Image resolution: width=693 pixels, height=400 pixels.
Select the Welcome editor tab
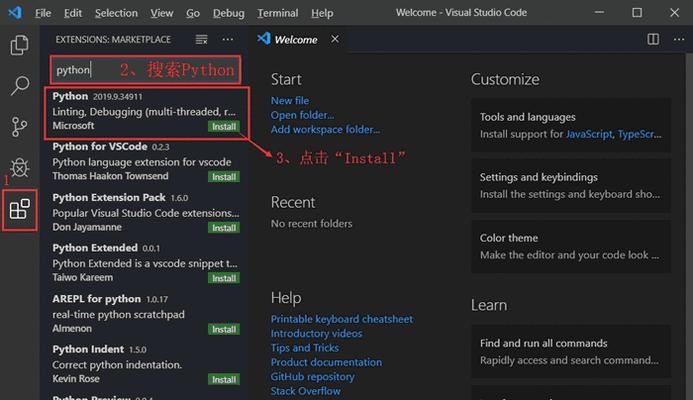point(296,40)
